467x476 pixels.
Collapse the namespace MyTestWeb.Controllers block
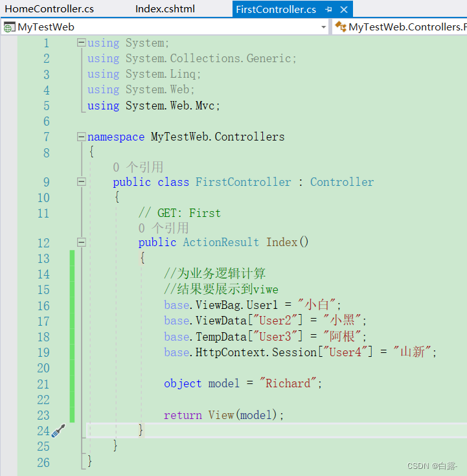[x=81, y=137]
